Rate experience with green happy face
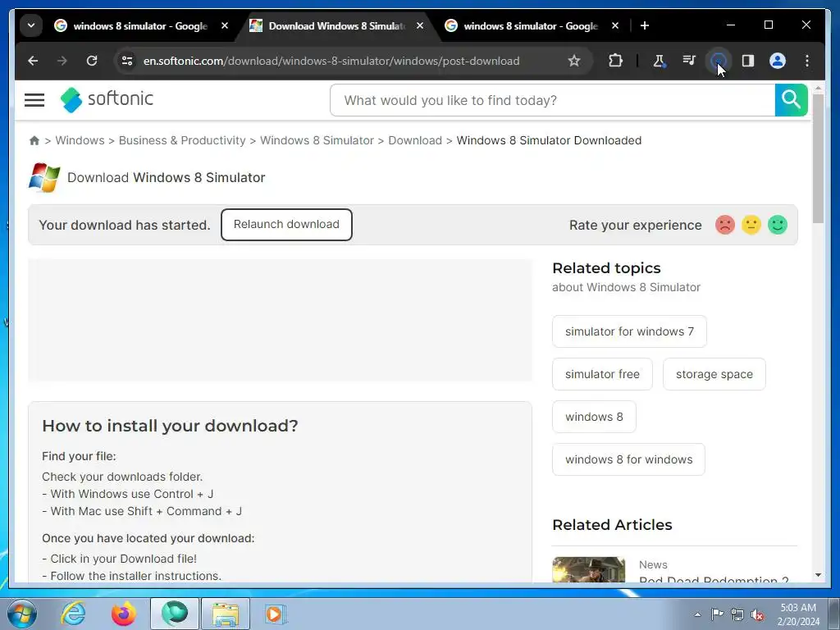This screenshot has height=630, width=840. [778, 225]
